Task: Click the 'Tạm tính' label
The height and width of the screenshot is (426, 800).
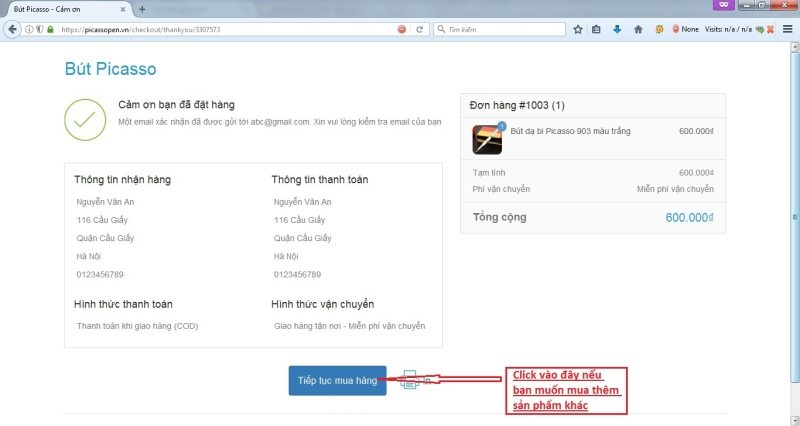Action: click(489, 173)
